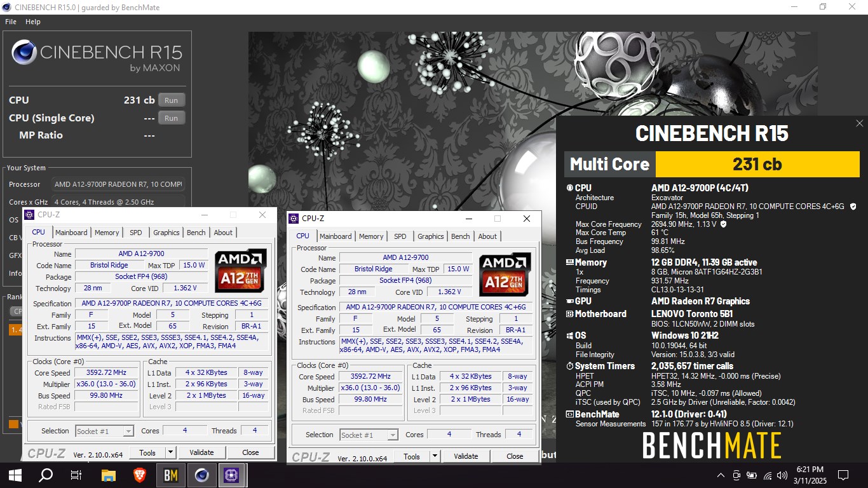Viewport: 868px width, 488px height.
Task: Click the title bar icon of inactive CPU-Z window
Action: pos(29,215)
